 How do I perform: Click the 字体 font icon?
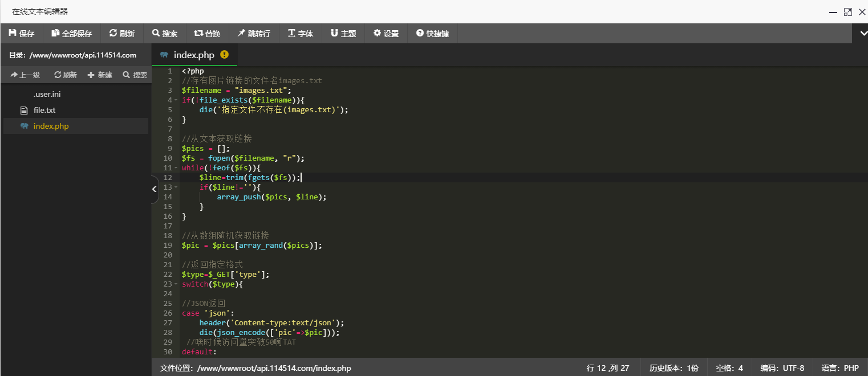pos(291,33)
